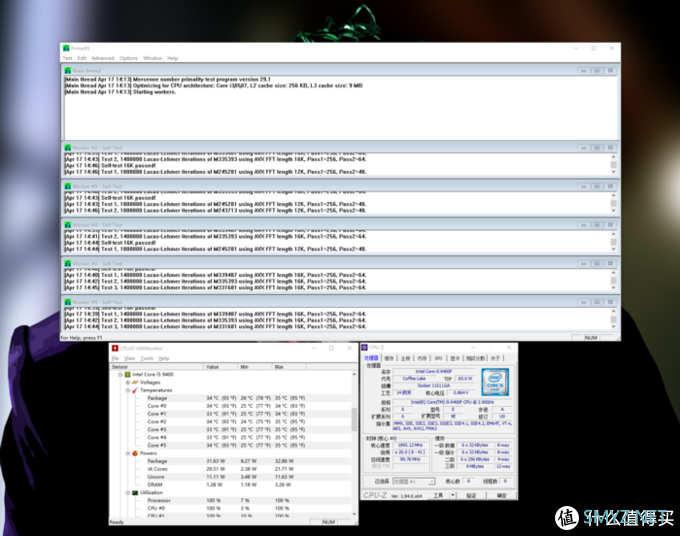680x536 pixels.
Task: Select the Uncore power row
Action: (x=230, y=477)
